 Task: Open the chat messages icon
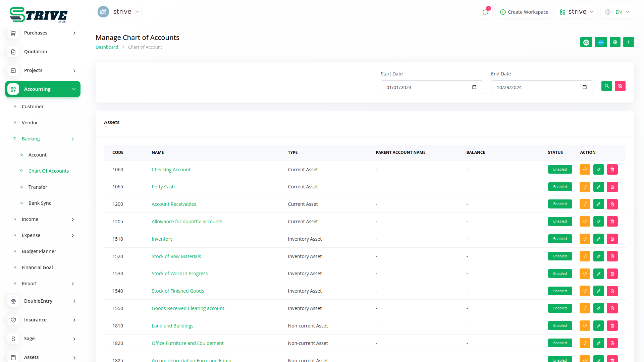click(485, 12)
